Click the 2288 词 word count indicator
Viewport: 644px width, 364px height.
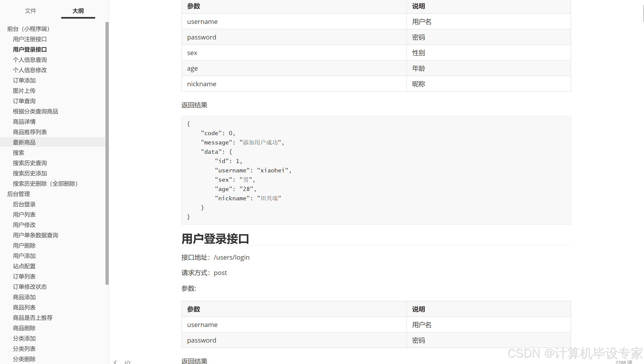point(624,362)
